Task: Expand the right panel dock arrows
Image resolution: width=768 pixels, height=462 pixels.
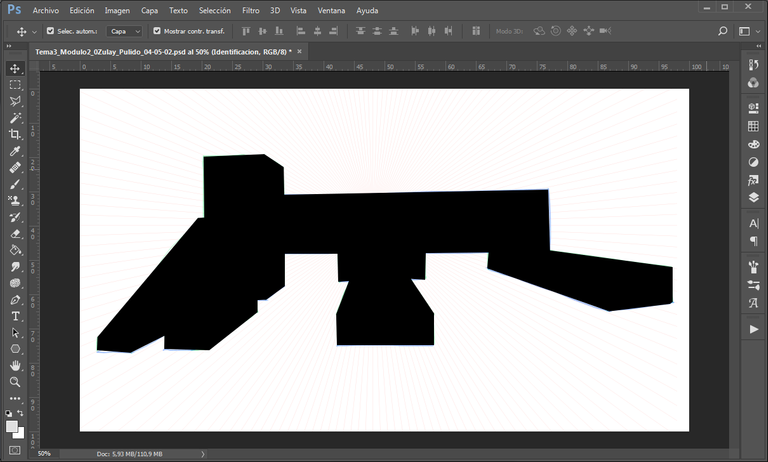Action: 758,46
